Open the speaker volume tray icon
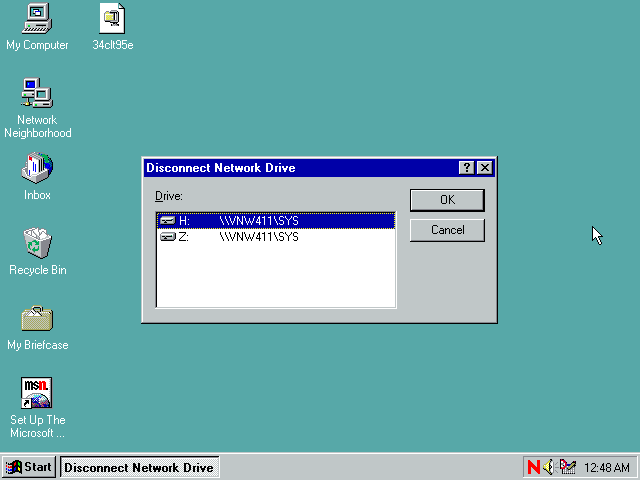 click(x=549, y=467)
